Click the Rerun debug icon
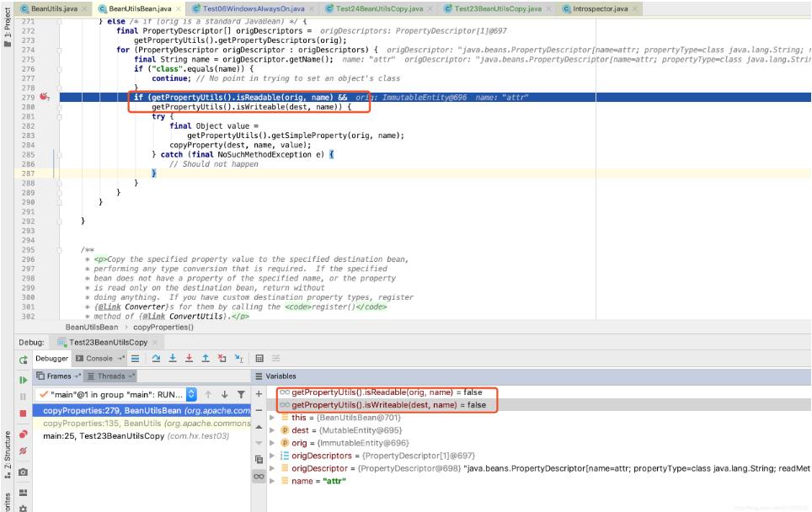Screen dimensions: 812x512 22,360
